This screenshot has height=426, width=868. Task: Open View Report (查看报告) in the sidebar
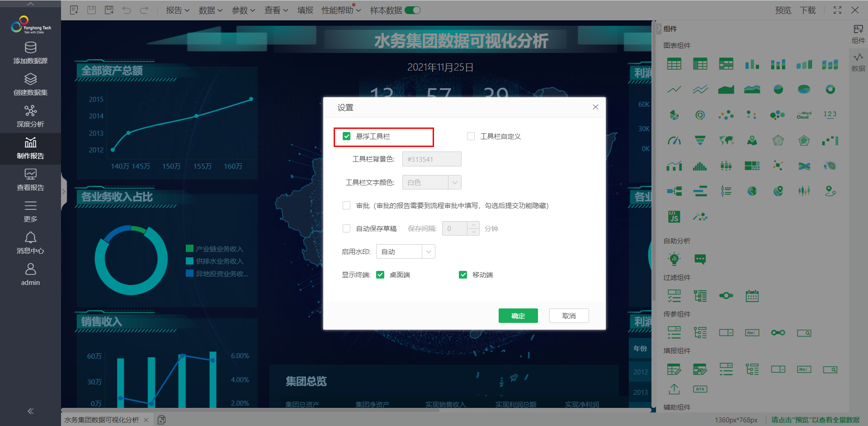pyautogui.click(x=30, y=180)
